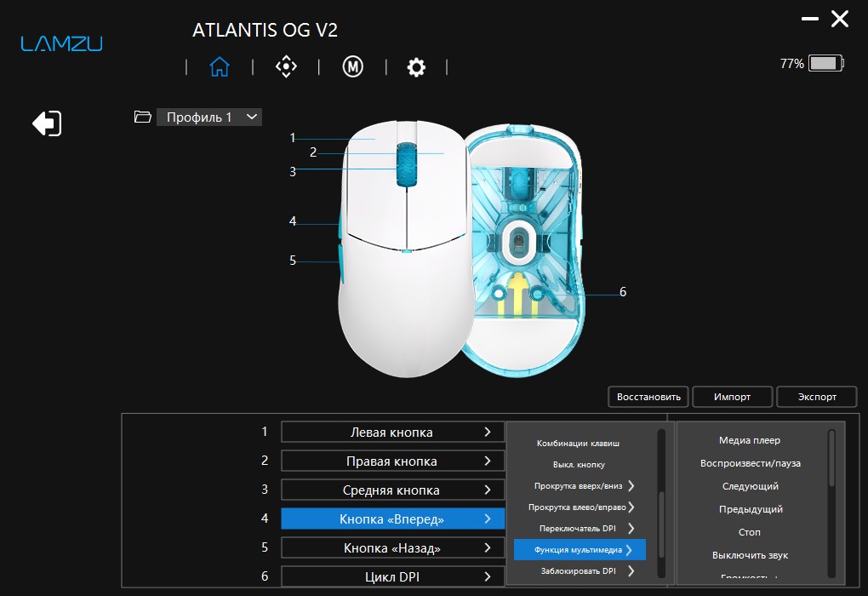Choose Комбинации клавиш menu entry
Screen dimensions: 868x596
[x=578, y=443]
